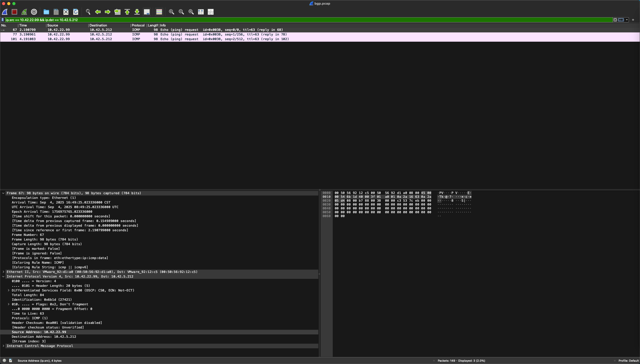The width and height of the screenshot is (640, 364).
Task: Expand Internet Control Message Protocol section
Action: pos(3,346)
